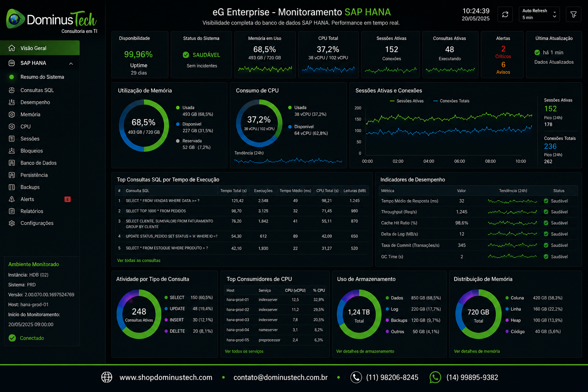Click the globe website icon in footer
This screenshot has width=588, height=392.
pyautogui.click(x=106, y=377)
